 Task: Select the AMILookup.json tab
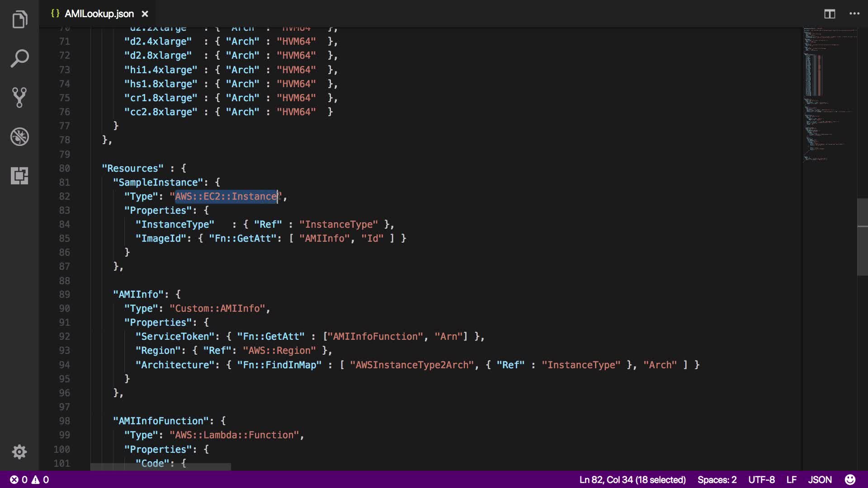pos(99,14)
